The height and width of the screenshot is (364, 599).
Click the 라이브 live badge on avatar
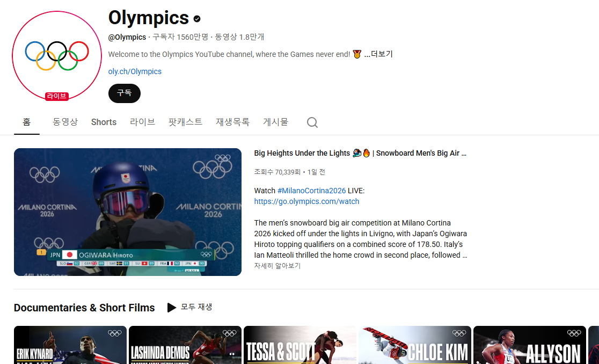pyautogui.click(x=56, y=96)
